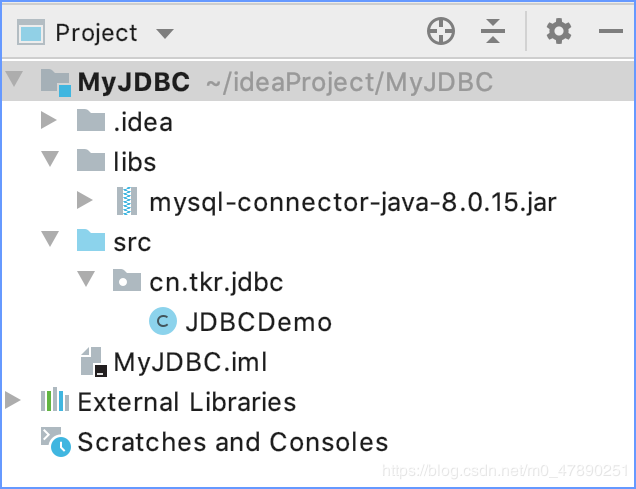Expand the External Libraries node

(x=12, y=402)
